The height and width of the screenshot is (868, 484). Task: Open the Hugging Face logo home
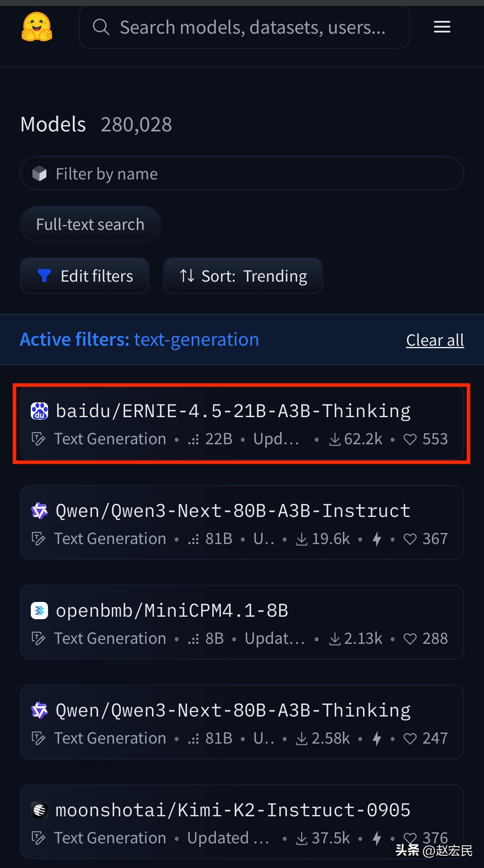(x=37, y=27)
